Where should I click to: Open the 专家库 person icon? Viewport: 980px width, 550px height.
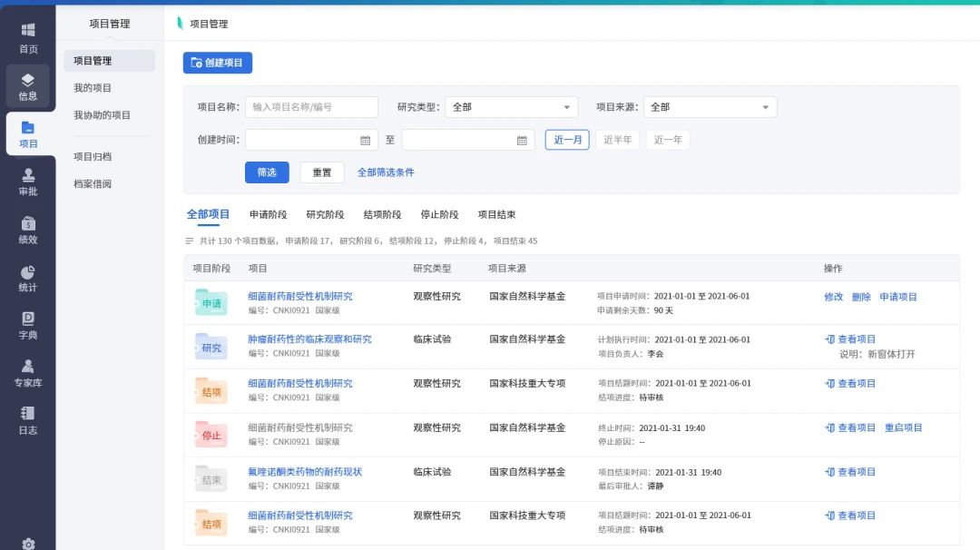[x=28, y=367]
